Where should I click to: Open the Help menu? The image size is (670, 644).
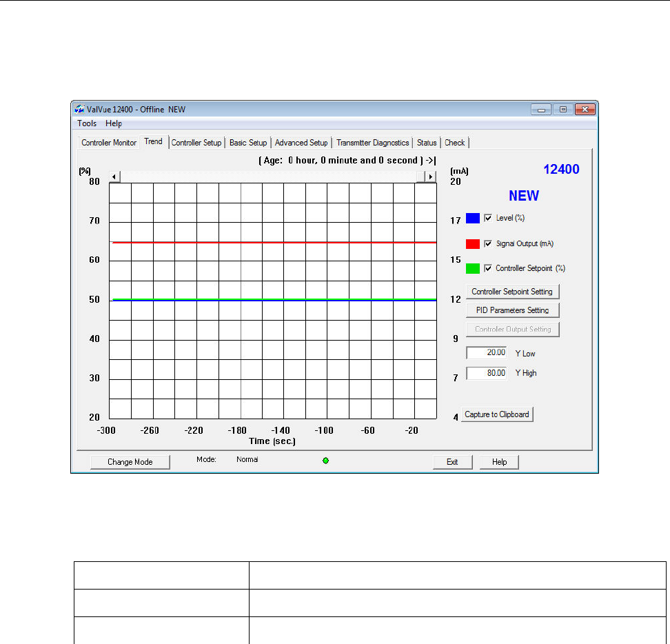114,123
